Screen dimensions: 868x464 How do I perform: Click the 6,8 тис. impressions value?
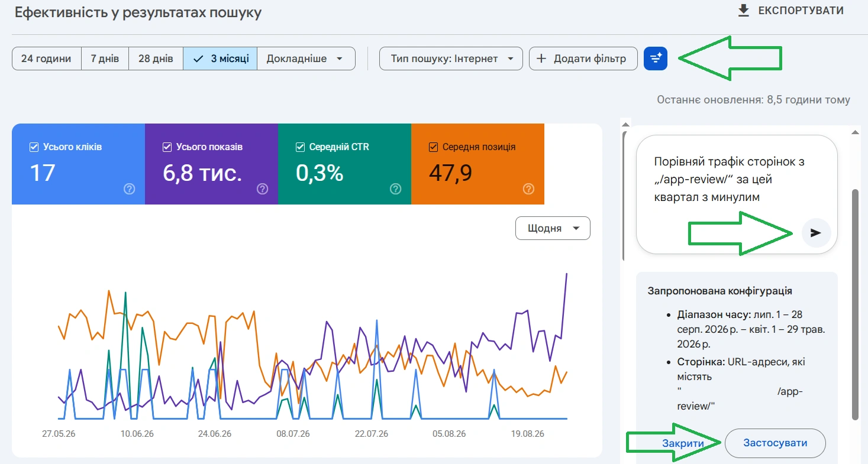click(x=202, y=173)
